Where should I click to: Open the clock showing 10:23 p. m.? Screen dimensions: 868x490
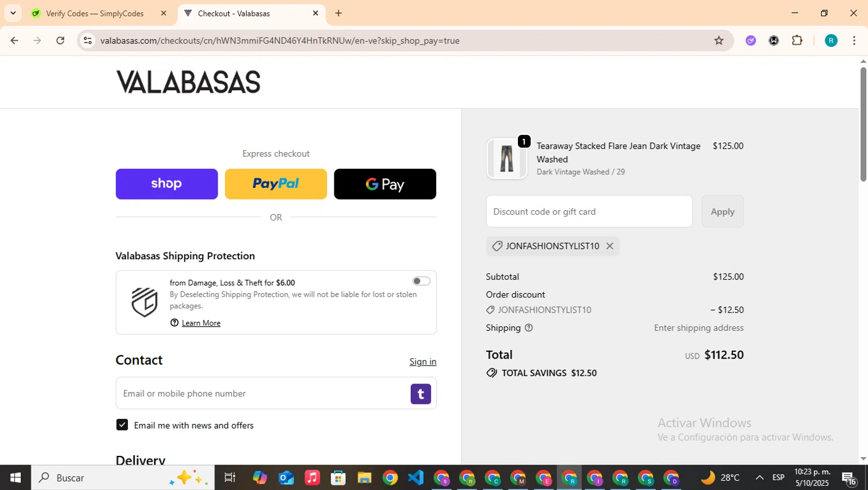coord(812,478)
